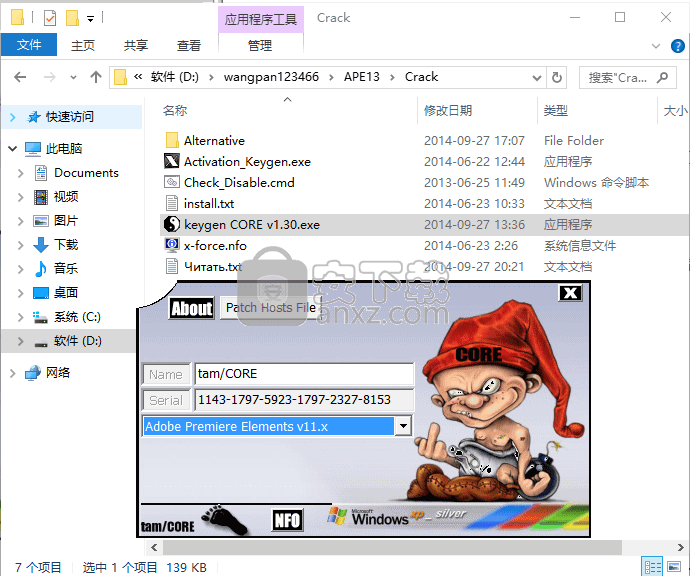
Task: Select the x-force.nfo file
Action: 214,245
